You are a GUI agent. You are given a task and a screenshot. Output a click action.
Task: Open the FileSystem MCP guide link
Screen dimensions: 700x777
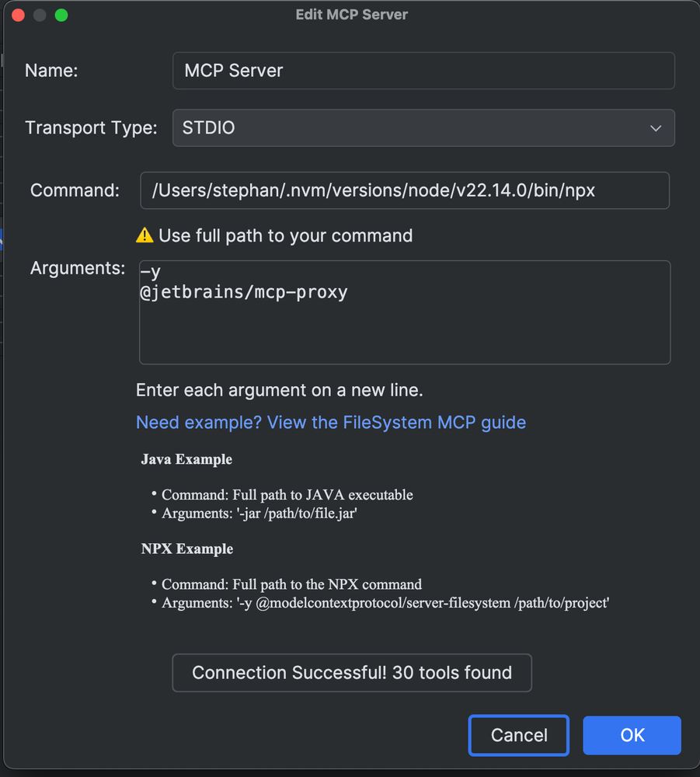point(331,422)
